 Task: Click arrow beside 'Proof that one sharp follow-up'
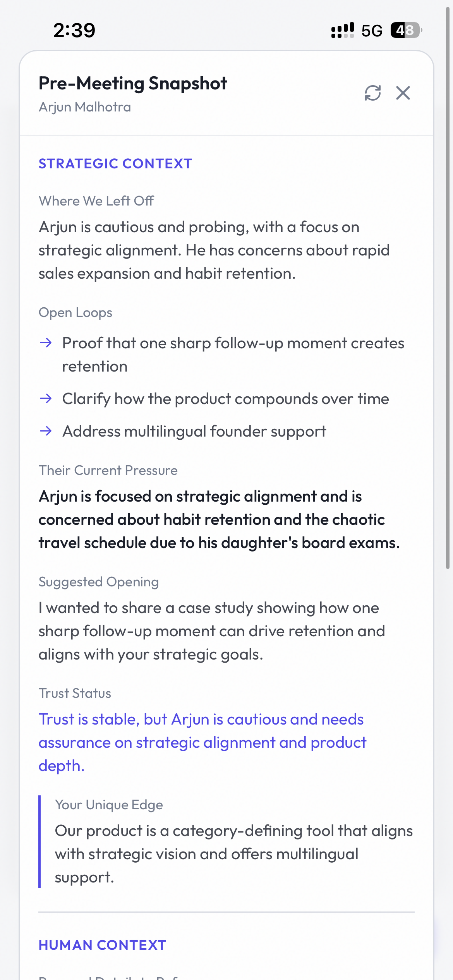(46, 343)
